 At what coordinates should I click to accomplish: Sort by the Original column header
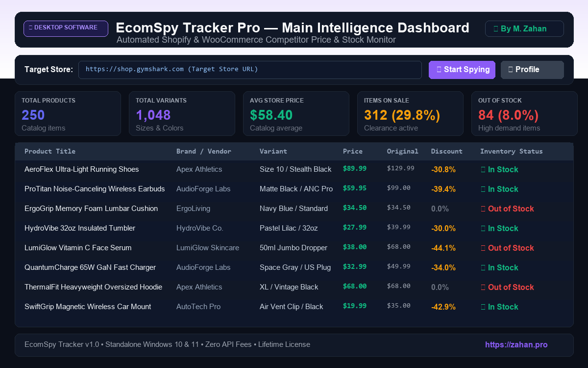(403, 151)
